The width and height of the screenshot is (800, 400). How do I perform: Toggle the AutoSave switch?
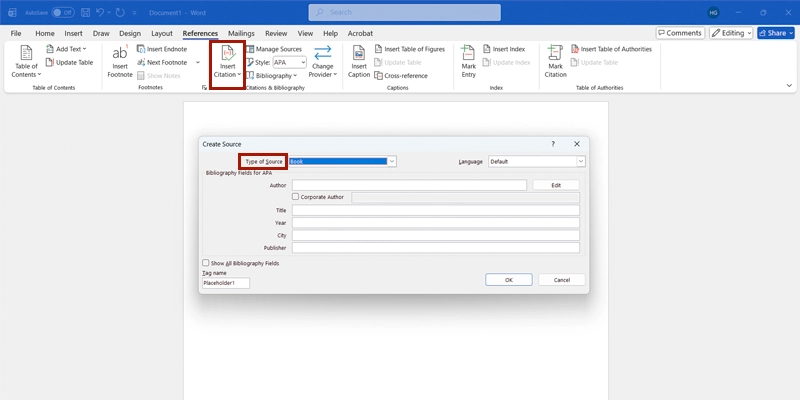point(63,12)
